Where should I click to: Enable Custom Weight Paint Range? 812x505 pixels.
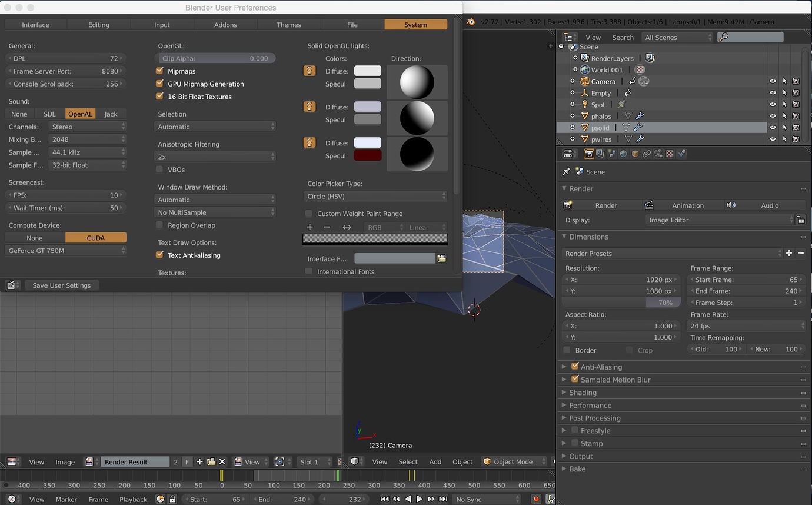[x=309, y=213]
